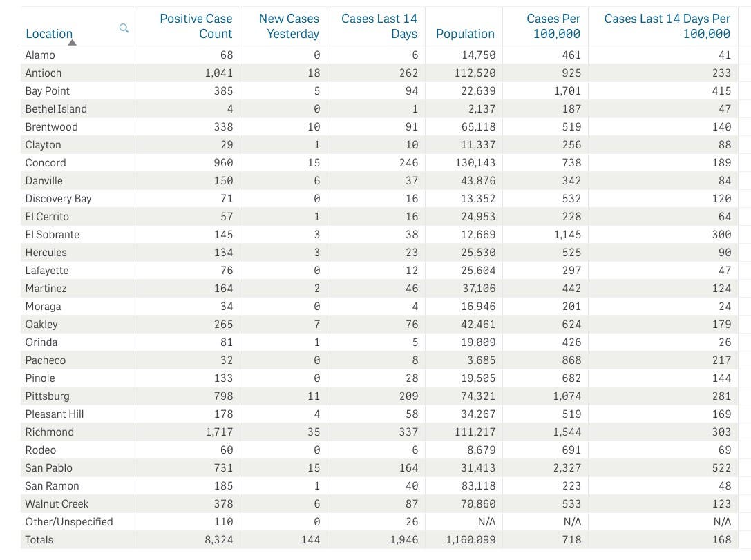This screenshot has width=751, height=560.
Task: Click the sort arrow under Location
Action: 72,43
